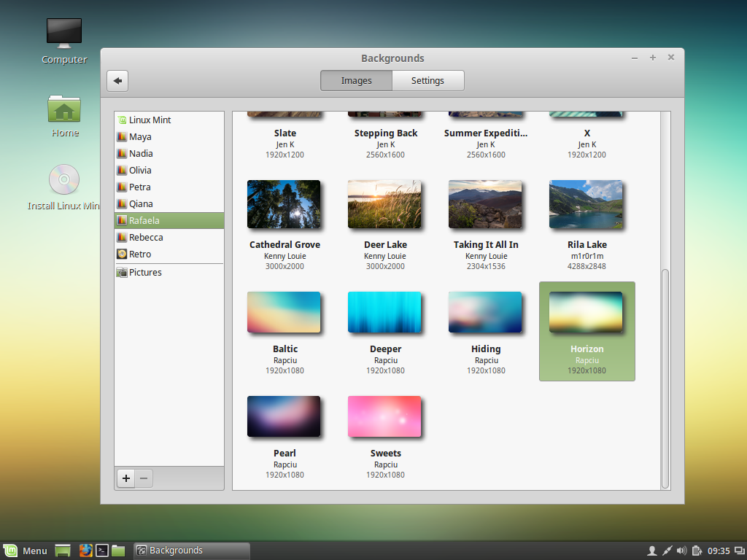Click the Show Desktop panel icon
The image size is (747, 560).
click(x=63, y=551)
